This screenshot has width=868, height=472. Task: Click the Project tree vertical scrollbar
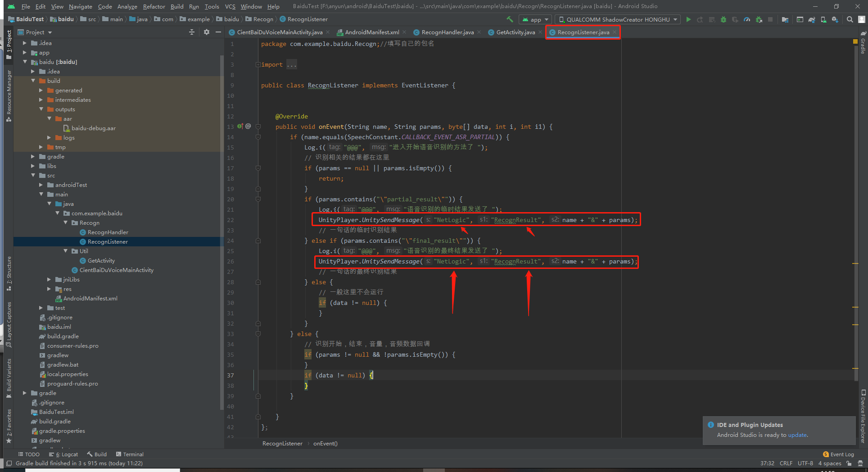[222, 232]
